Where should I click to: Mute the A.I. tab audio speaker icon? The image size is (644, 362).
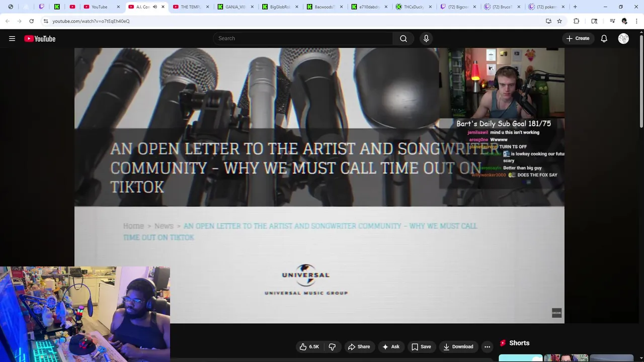155,7
